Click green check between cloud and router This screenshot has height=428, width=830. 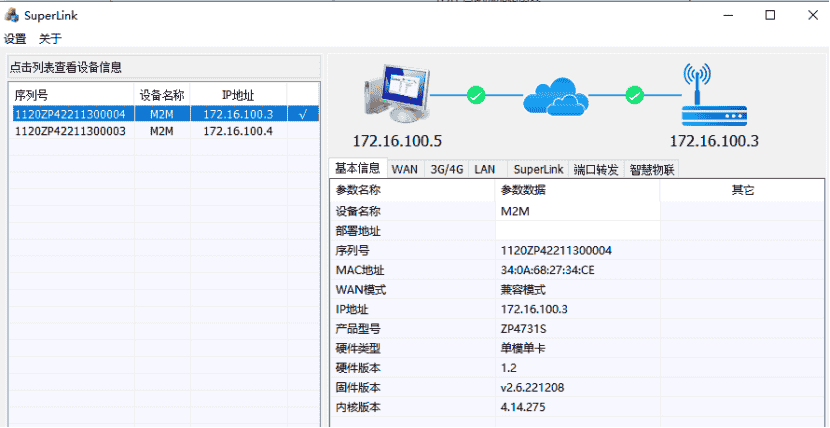click(634, 96)
